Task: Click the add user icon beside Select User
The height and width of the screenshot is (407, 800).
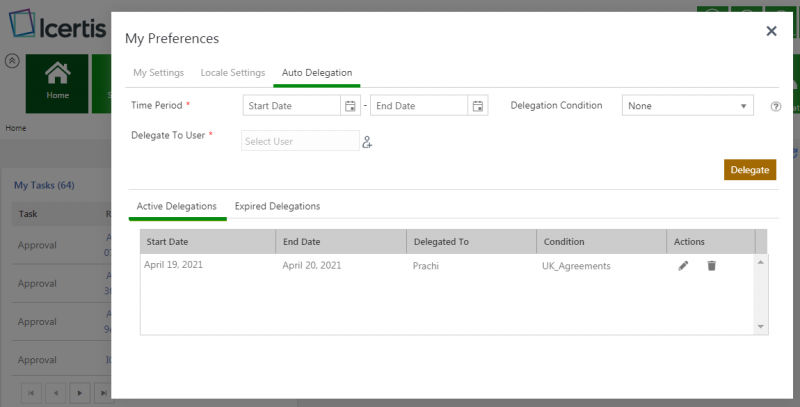Action: pyautogui.click(x=367, y=142)
